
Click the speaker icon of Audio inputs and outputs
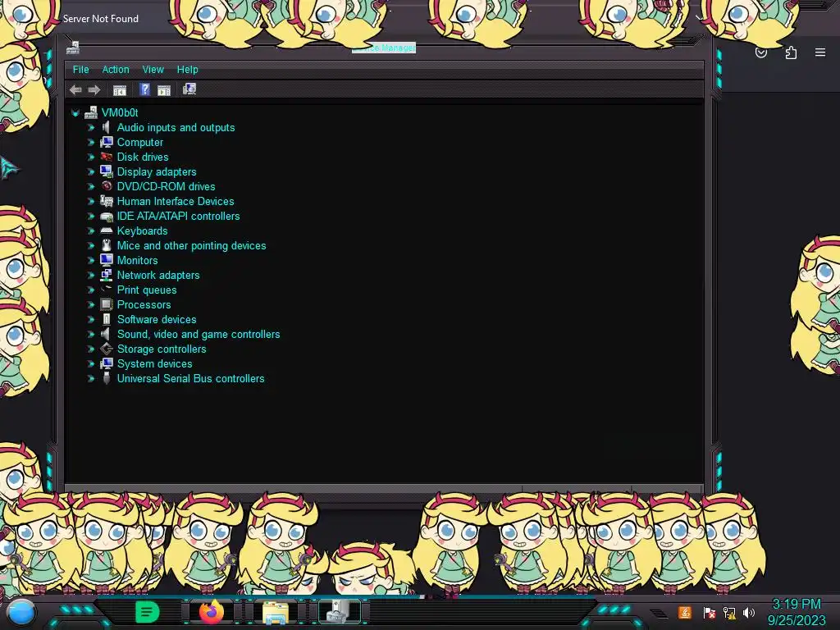pyautogui.click(x=106, y=127)
